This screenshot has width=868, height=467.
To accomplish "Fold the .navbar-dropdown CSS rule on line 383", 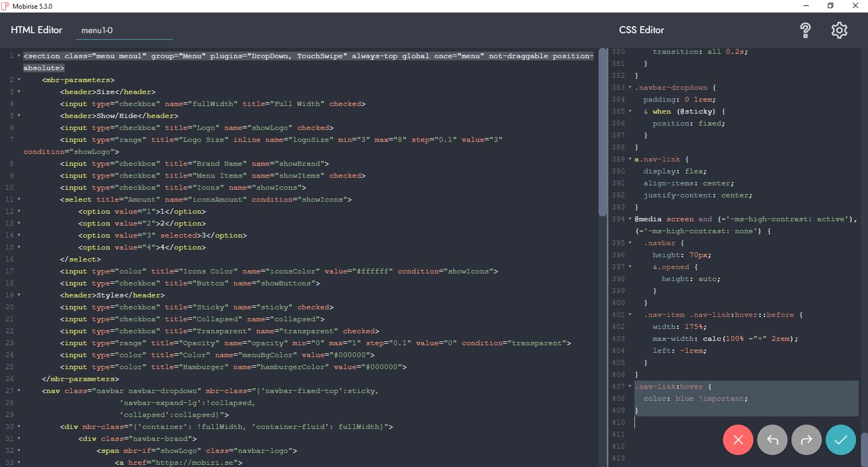I will point(630,88).
